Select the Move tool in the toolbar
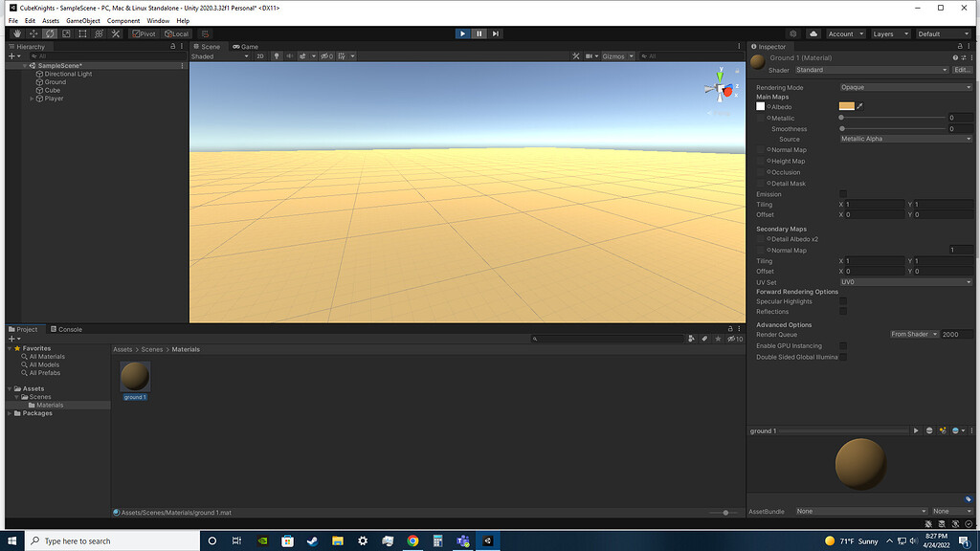The width and height of the screenshot is (980, 551). point(33,33)
